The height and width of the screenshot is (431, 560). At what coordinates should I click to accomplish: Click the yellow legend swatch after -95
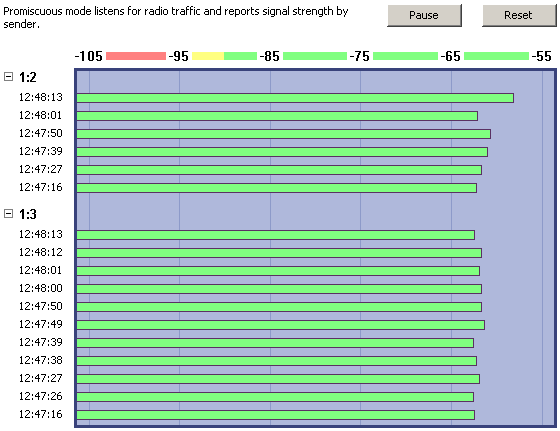pyautogui.click(x=208, y=56)
